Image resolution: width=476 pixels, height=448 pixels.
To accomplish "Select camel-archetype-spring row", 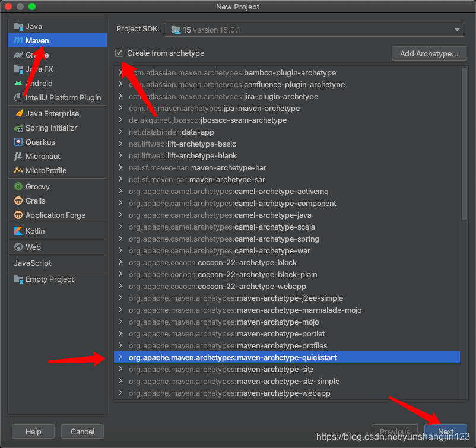I will point(287,239).
